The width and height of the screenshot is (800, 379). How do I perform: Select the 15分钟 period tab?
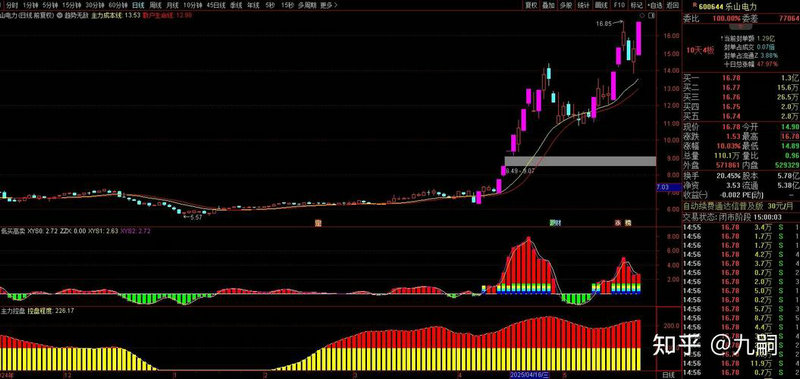[x=71, y=5]
